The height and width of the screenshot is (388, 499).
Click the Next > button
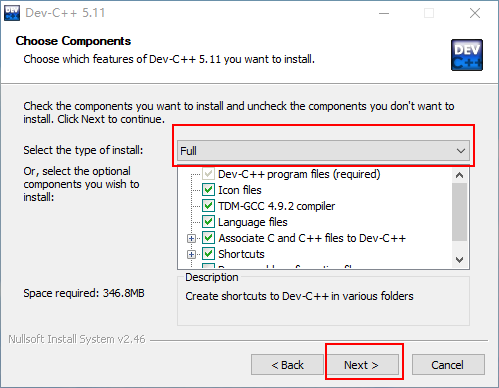[x=361, y=365]
